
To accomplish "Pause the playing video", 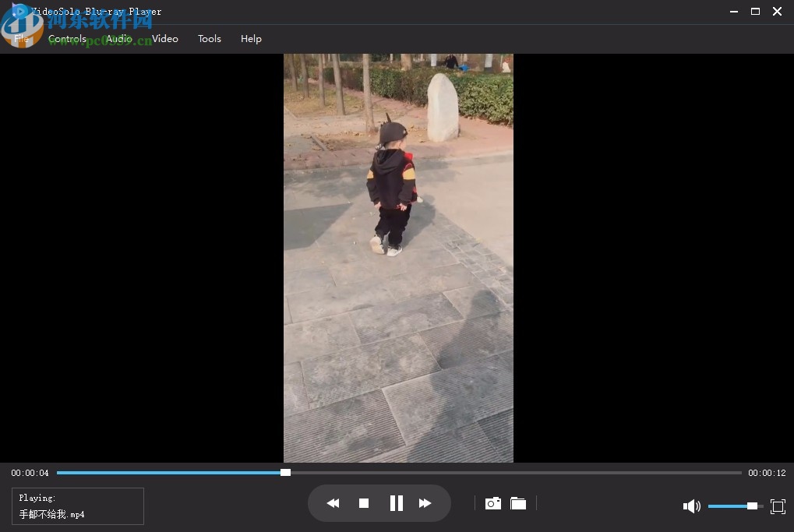I will [397, 503].
